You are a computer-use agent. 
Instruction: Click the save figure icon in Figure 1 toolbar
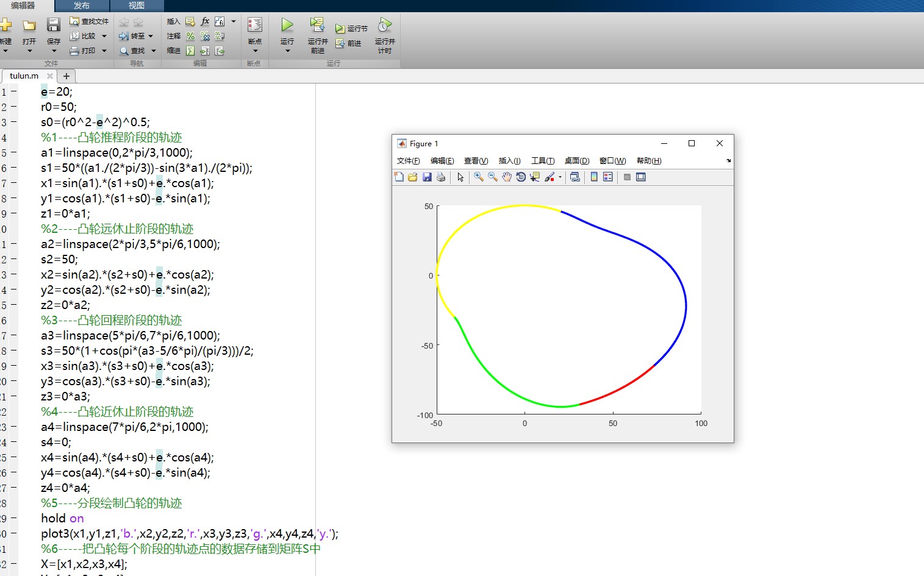pyautogui.click(x=427, y=177)
